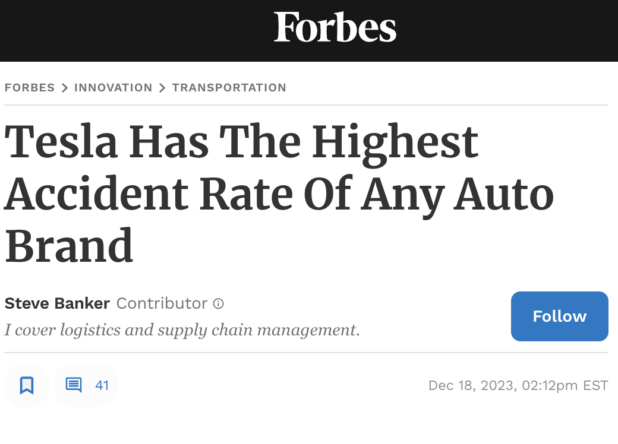Navigate to the TRANSPORTATION breadcrumb
The height and width of the screenshot is (444, 618).
pyautogui.click(x=229, y=88)
